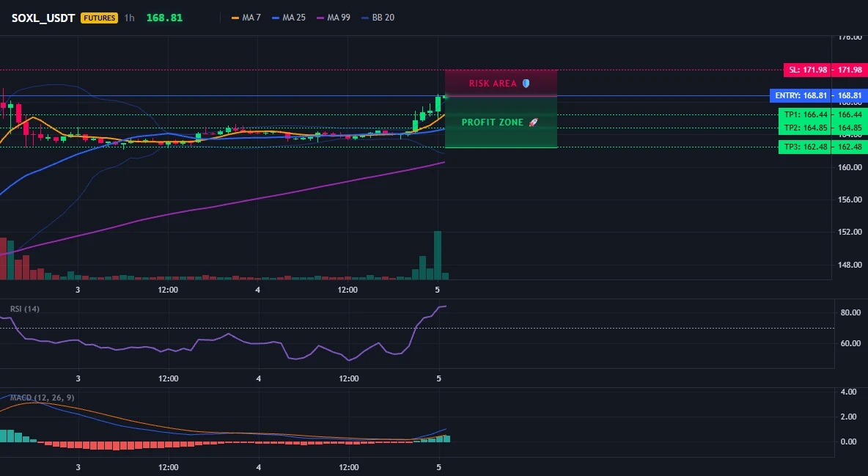868x476 pixels.
Task: Click date label 3 under the price chart
Action: pos(78,290)
